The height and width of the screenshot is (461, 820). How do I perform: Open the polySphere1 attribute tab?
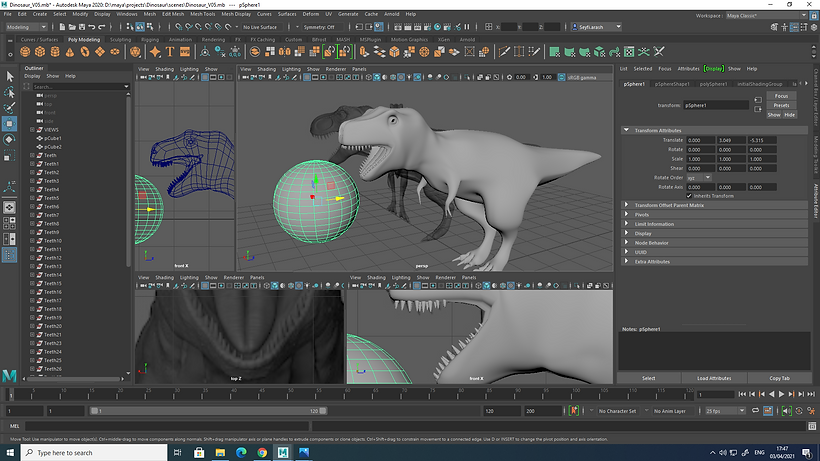click(x=713, y=84)
